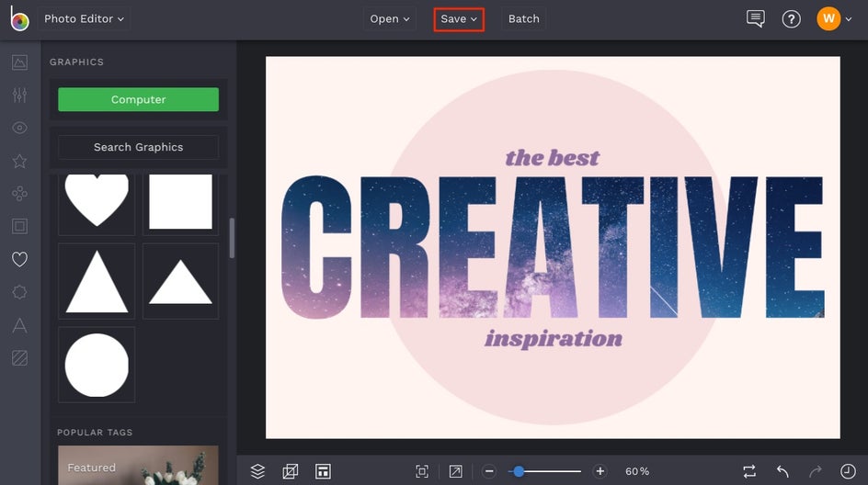Select the CREATIVE text on canvas
This screenshot has width=868, height=485.
553,247
